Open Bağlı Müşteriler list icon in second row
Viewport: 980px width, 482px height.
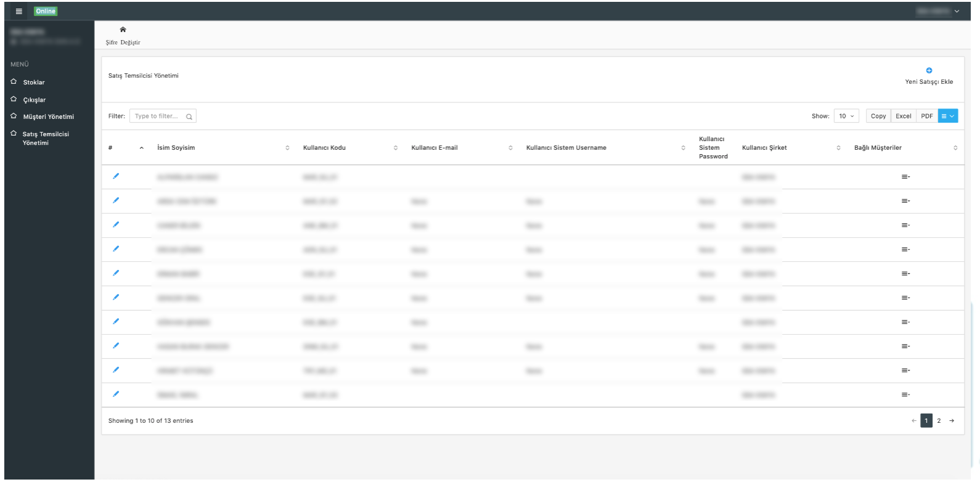pyautogui.click(x=905, y=201)
